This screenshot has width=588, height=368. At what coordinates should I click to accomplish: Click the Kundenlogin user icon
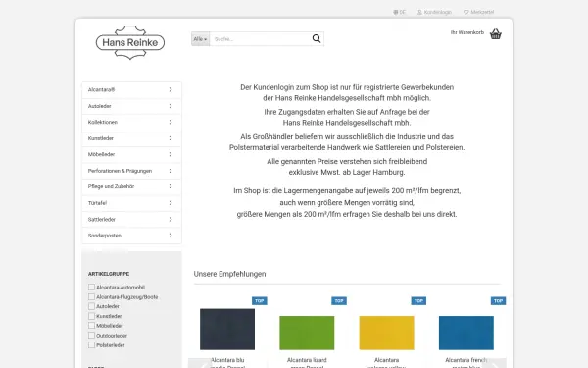click(419, 12)
